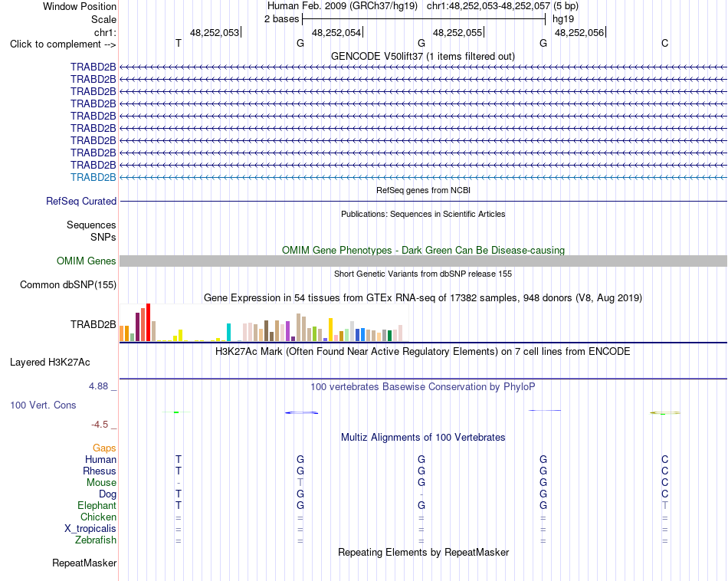728x581 pixels.
Task: Click the purple GTEx expression bar
Action: point(287,331)
